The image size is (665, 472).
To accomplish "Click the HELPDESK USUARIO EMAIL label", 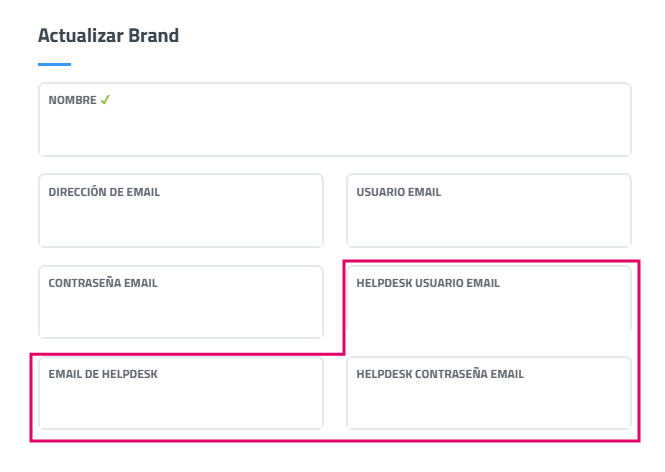I will tap(428, 283).
